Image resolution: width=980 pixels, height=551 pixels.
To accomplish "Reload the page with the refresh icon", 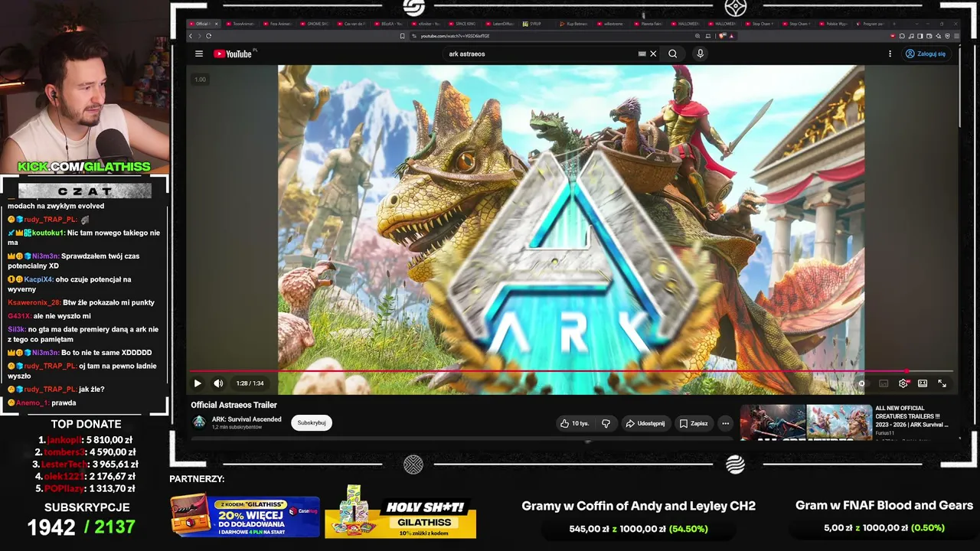I will pyautogui.click(x=208, y=35).
